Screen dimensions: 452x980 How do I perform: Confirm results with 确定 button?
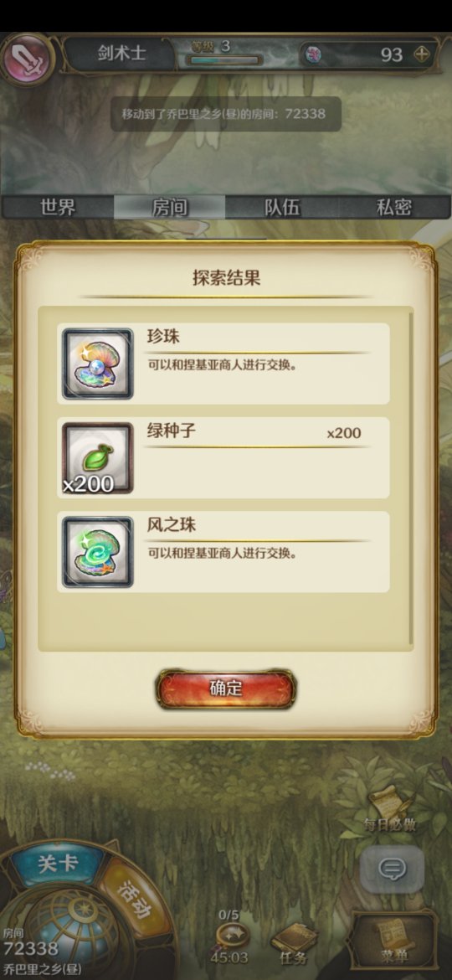[226, 689]
